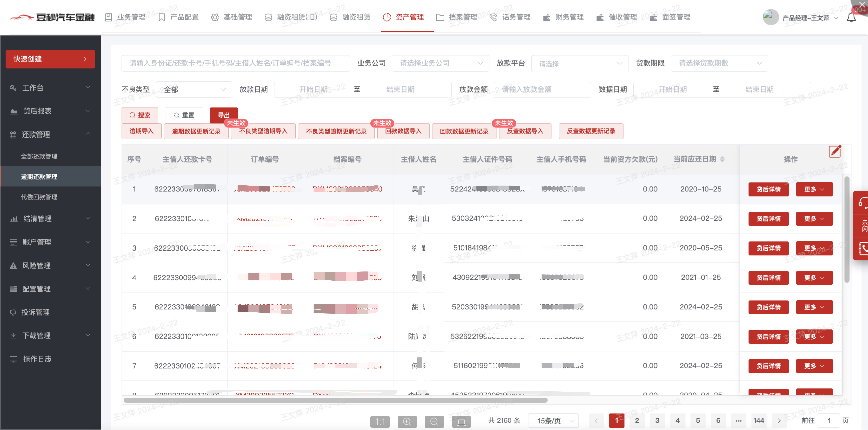Click the fit-to-screen frame icon
This screenshot has height=430, width=868.
tap(461, 421)
